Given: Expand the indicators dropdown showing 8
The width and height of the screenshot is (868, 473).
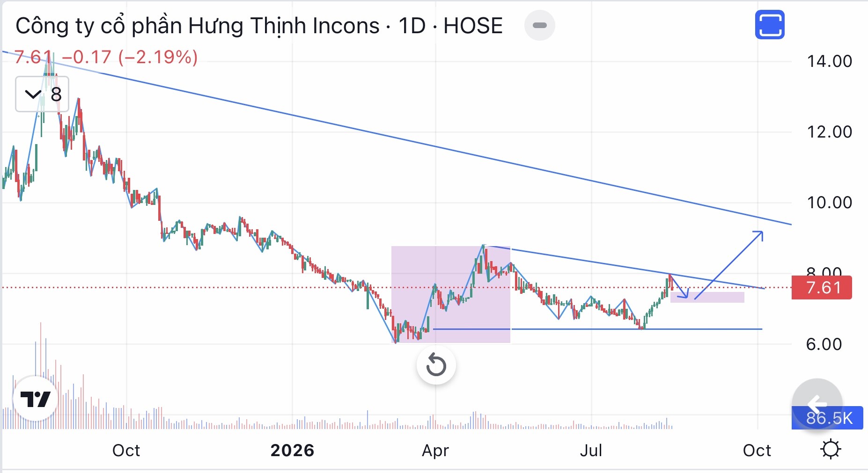Looking at the screenshot, I should [x=42, y=94].
